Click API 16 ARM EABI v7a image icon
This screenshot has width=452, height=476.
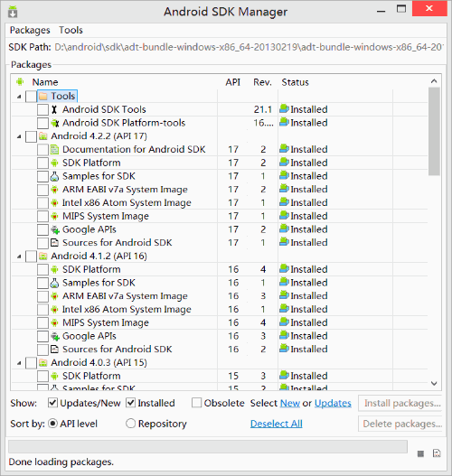[54, 296]
